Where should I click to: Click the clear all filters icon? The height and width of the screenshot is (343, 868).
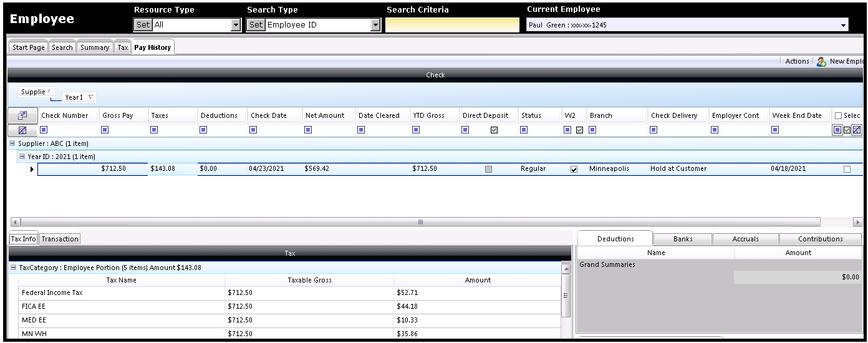[x=22, y=130]
